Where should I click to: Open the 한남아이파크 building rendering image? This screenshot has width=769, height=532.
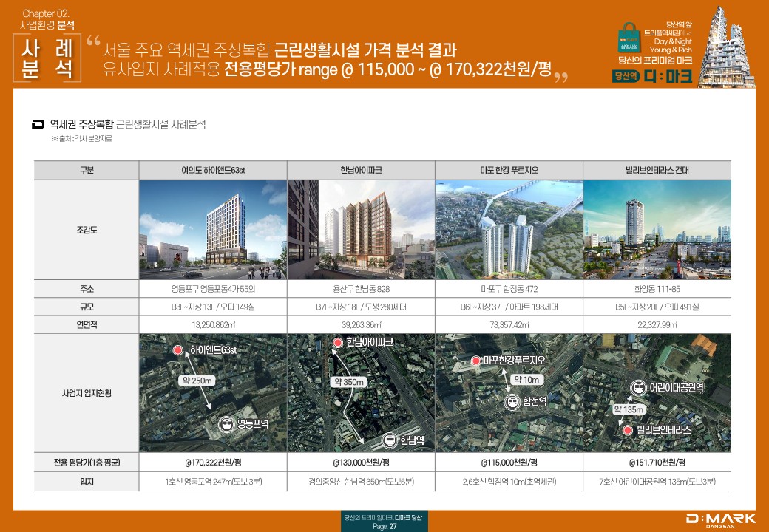(x=361, y=230)
